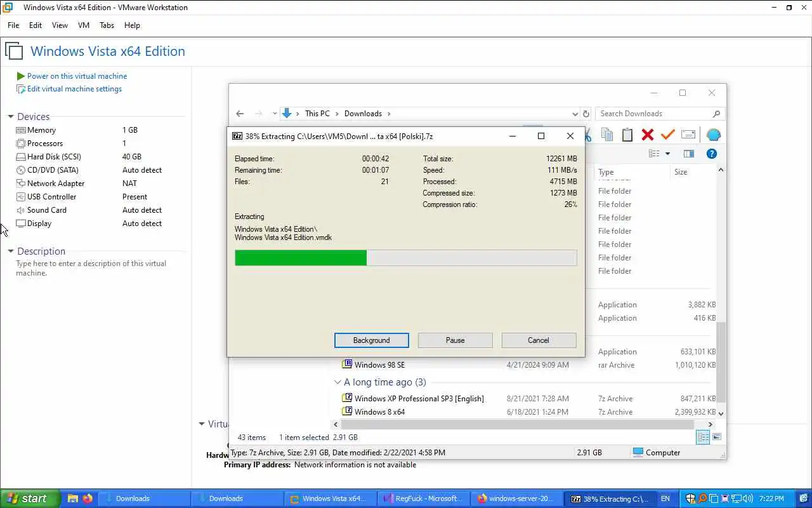Click the volume speaker icon in system tray
The image size is (812, 508).
[x=747, y=498]
